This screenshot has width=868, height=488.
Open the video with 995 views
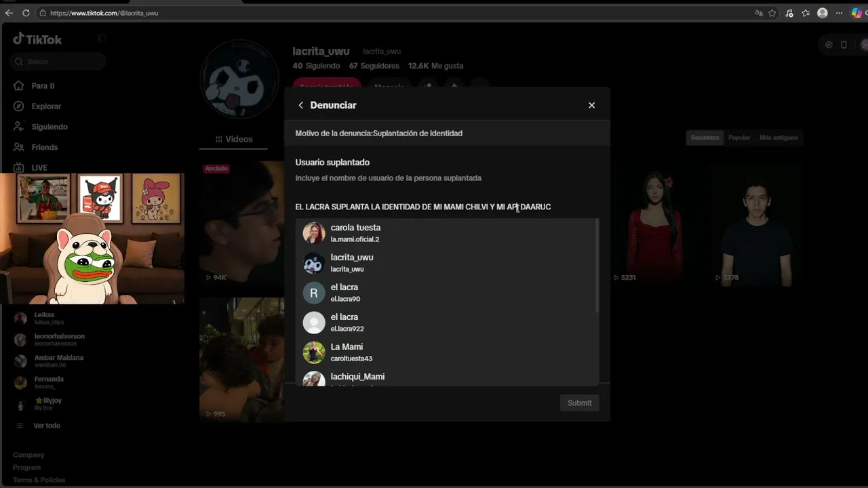pos(242,360)
